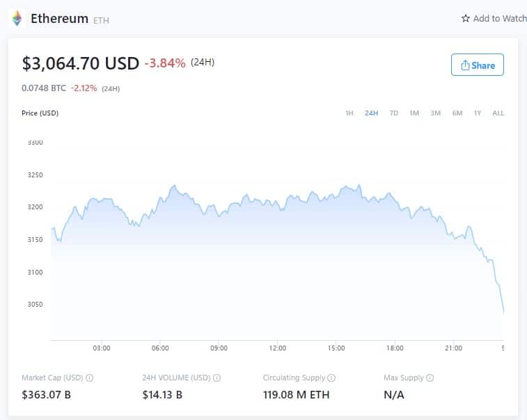Image resolution: width=527 pixels, height=420 pixels.
Task: Click the 21:00 x-axis time label
Action: 453,348
